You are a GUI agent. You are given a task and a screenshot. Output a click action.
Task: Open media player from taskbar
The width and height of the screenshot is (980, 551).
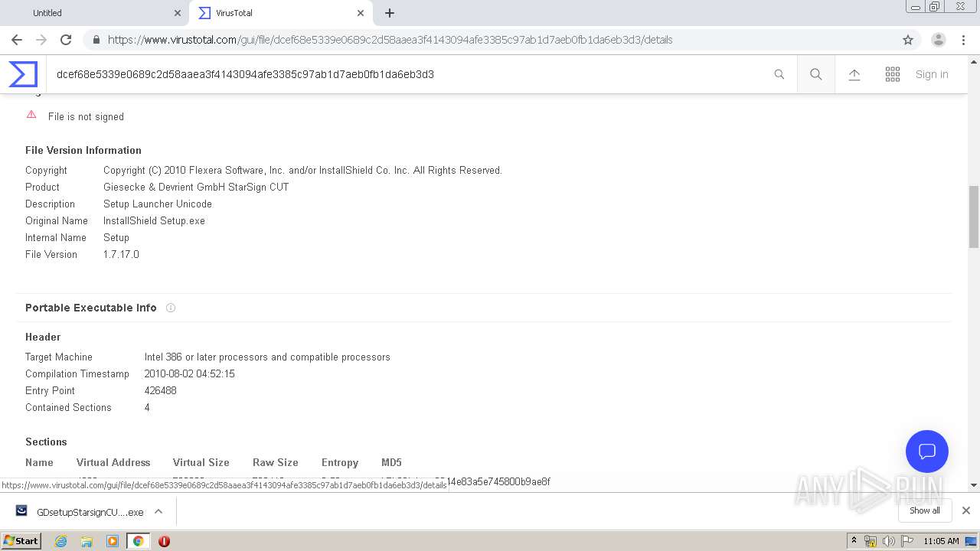tap(113, 541)
